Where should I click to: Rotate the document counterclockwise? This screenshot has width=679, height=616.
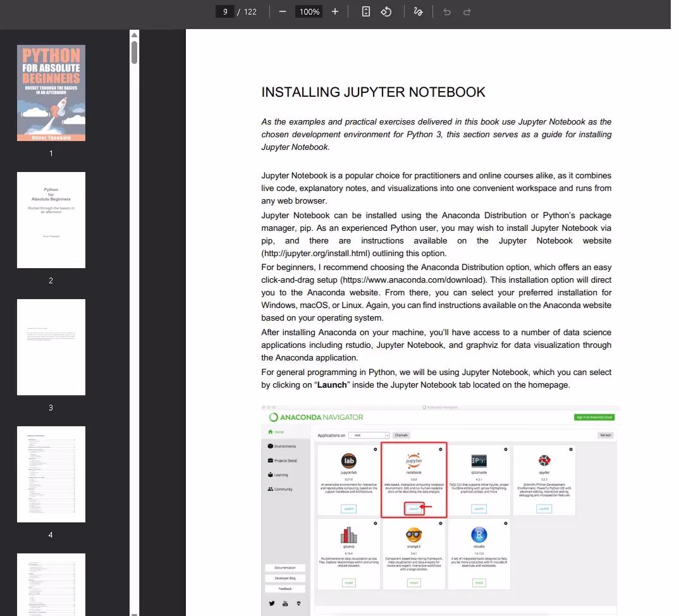click(x=386, y=11)
